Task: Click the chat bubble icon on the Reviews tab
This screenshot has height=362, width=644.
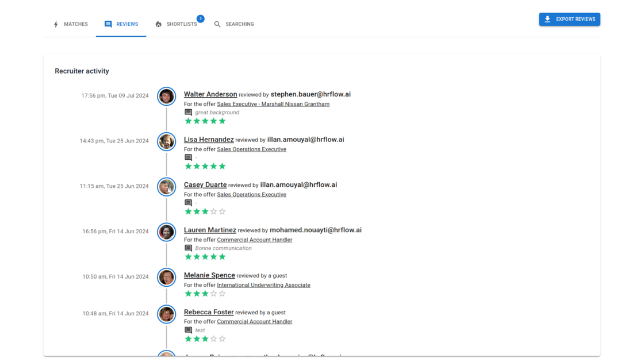Action: pos(107,24)
